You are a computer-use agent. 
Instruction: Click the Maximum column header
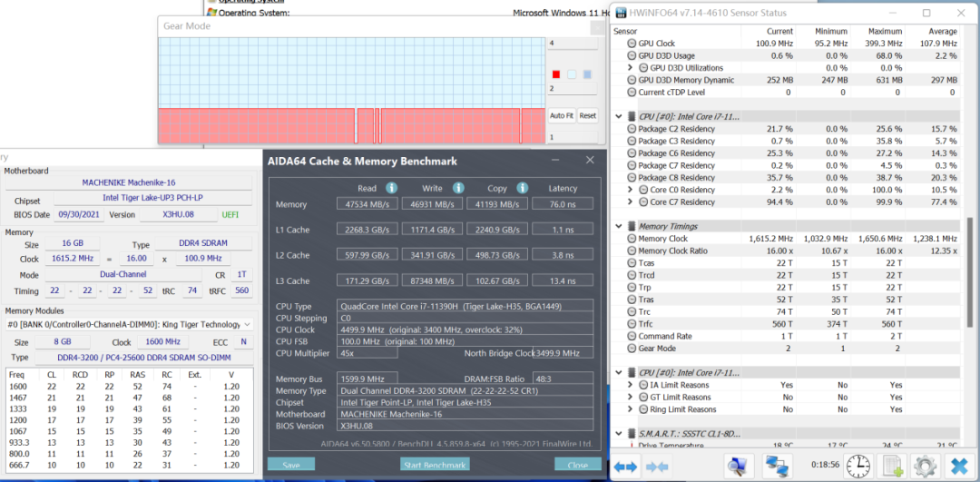point(885,31)
